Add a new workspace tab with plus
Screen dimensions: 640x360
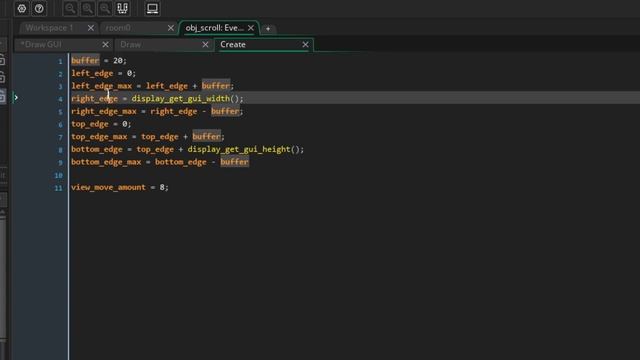pos(268,29)
